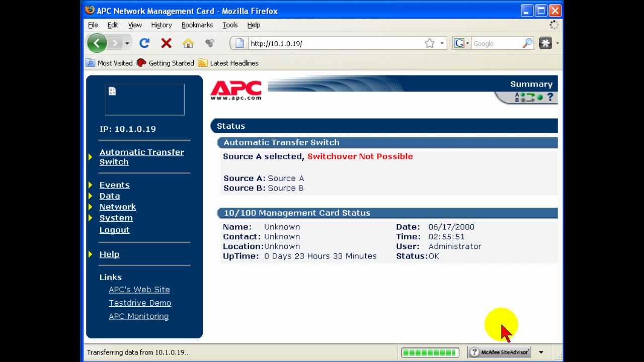Open the History menu
644x362 pixels.
click(x=162, y=25)
